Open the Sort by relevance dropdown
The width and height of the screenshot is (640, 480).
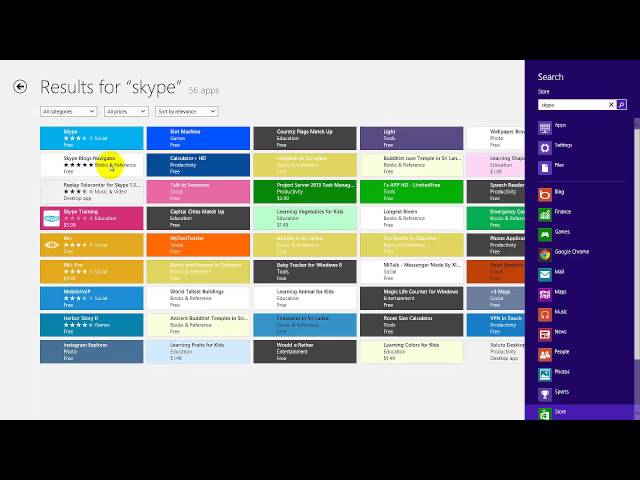187,111
